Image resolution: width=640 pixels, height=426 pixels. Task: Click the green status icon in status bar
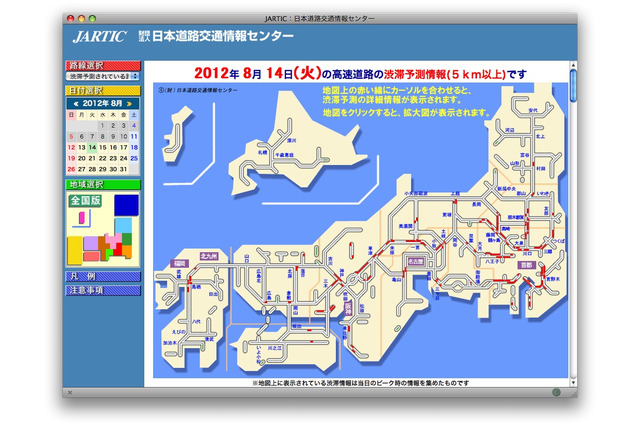[556, 392]
